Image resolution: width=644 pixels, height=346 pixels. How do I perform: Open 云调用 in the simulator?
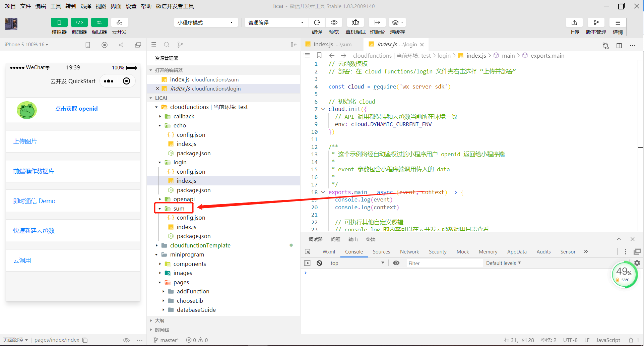click(x=73, y=260)
